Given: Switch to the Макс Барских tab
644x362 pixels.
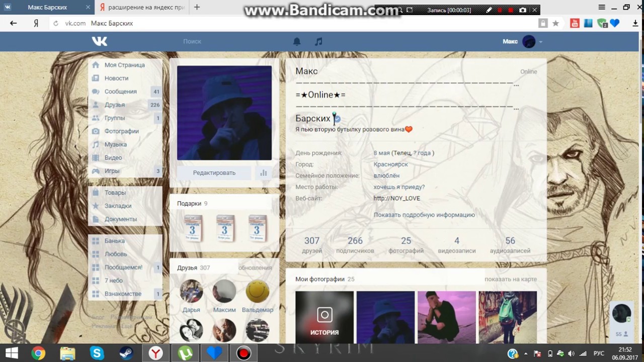Looking at the screenshot, I should pyautogui.click(x=47, y=8).
